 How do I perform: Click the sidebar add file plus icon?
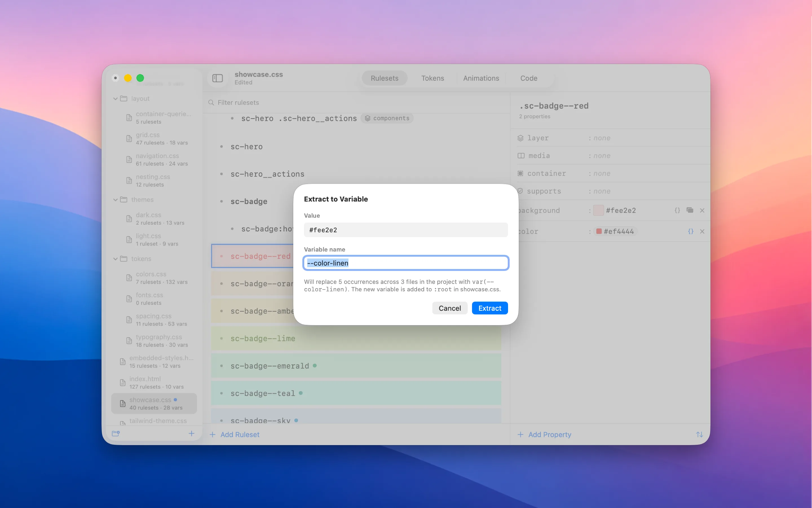[x=192, y=433]
